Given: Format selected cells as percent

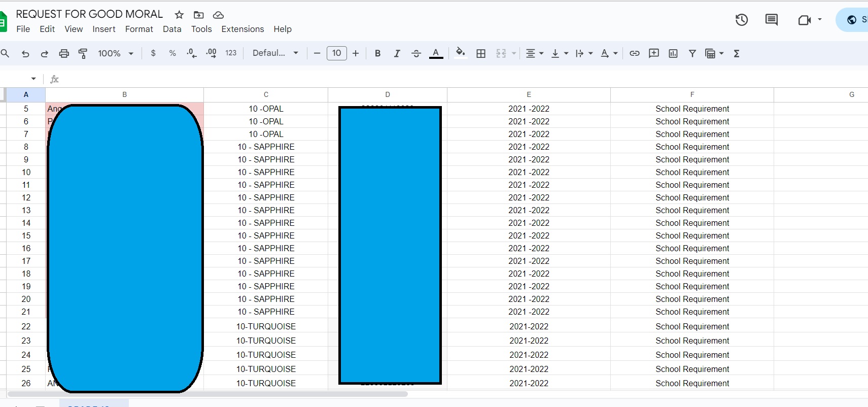Looking at the screenshot, I should tap(172, 53).
